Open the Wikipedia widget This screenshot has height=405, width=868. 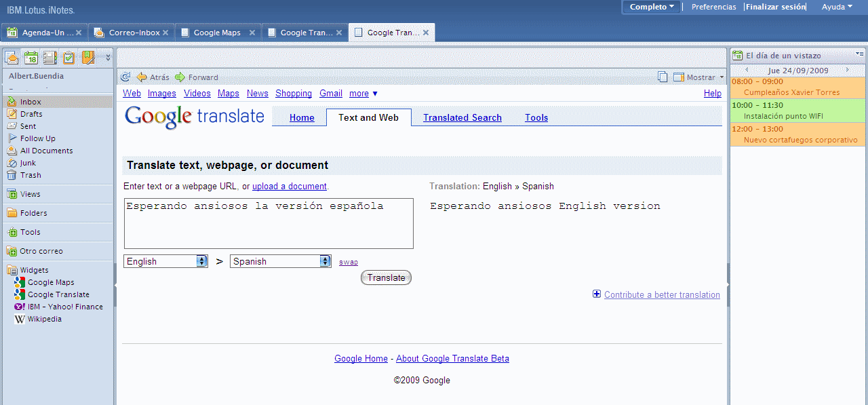point(44,319)
